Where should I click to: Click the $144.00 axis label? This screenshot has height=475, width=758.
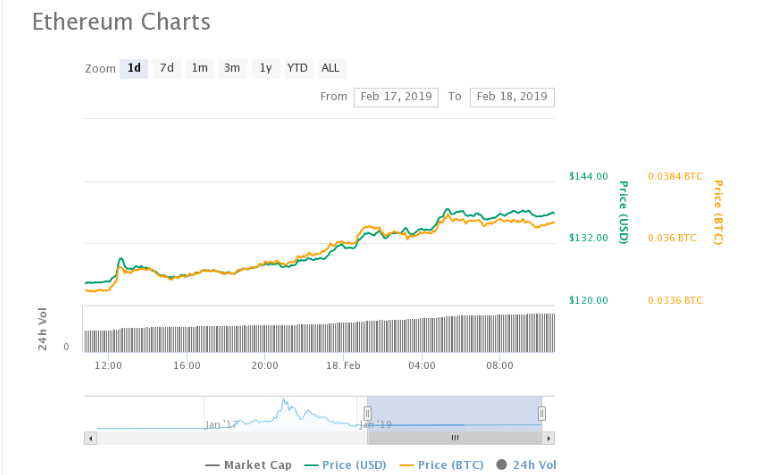pos(588,176)
